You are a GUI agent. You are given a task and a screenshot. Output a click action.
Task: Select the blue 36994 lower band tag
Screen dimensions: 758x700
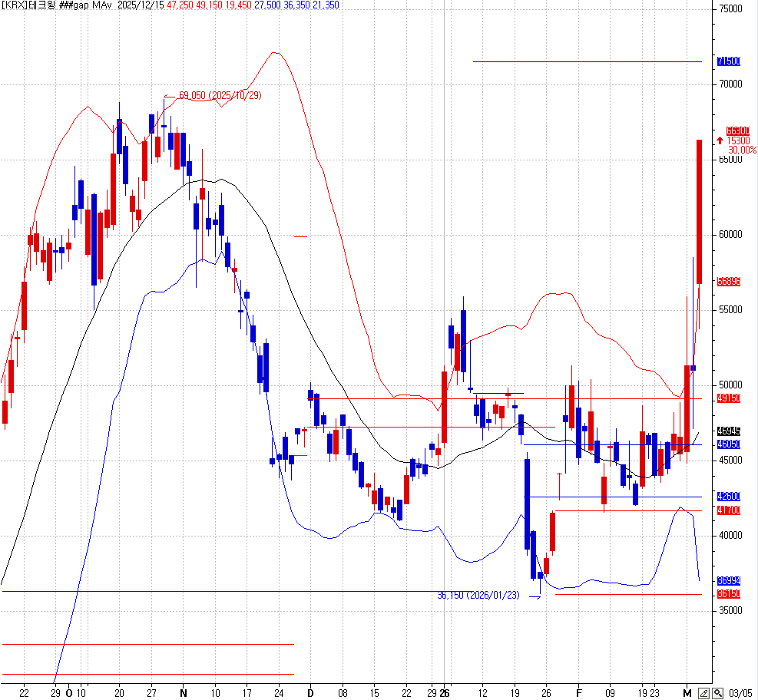click(x=727, y=581)
